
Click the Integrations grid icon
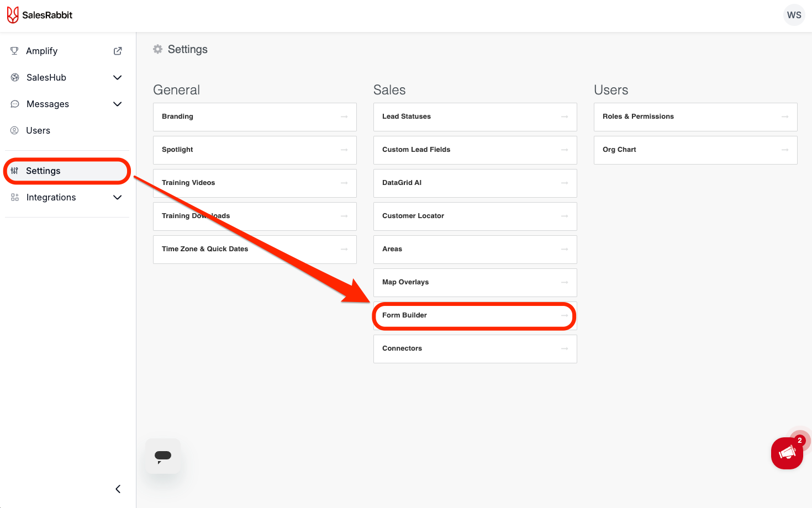(x=15, y=197)
